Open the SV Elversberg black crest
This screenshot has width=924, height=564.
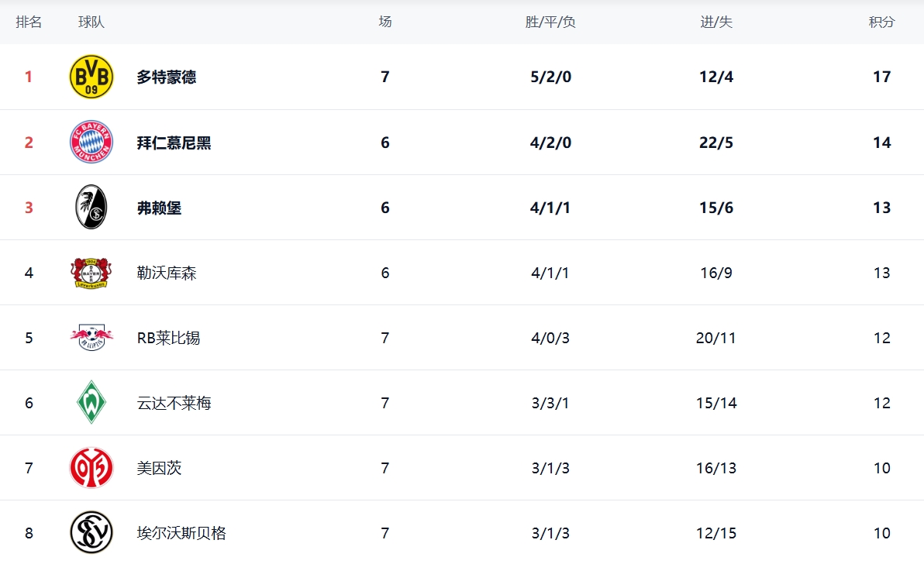click(91, 533)
